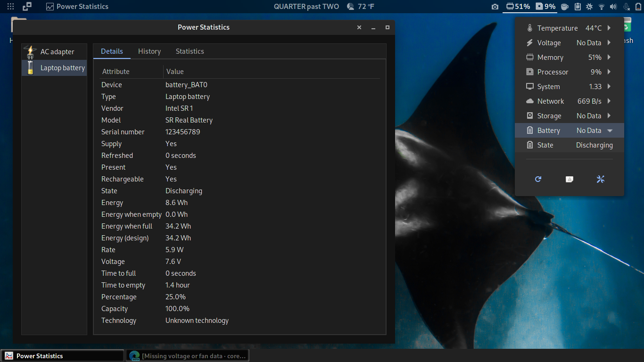
Task: Click the muted microphone indicator
Action: (x=627, y=7)
